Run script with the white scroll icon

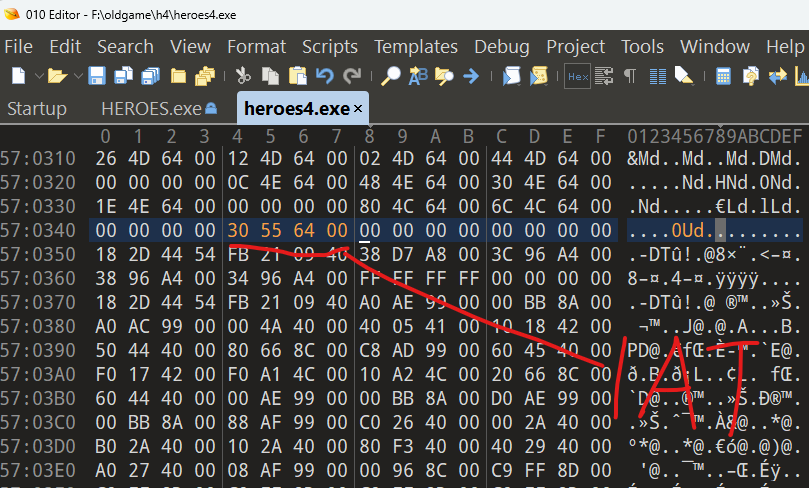(x=511, y=76)
